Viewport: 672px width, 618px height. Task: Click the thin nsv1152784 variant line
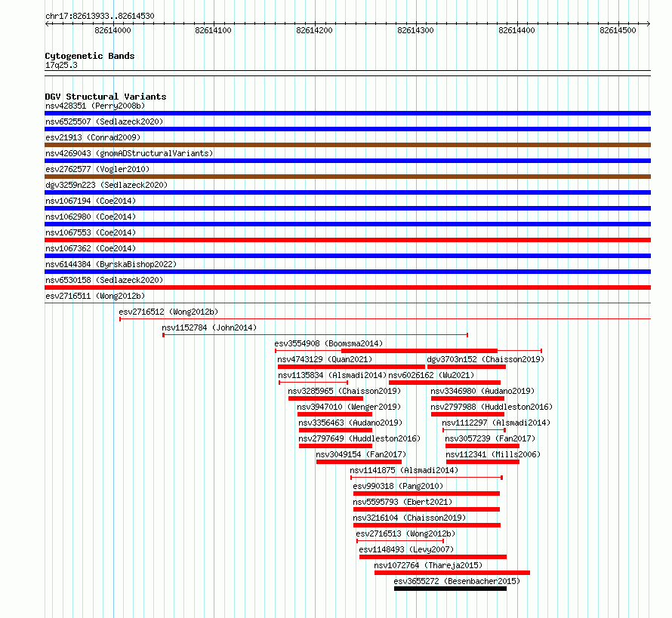tap(316, 335)
